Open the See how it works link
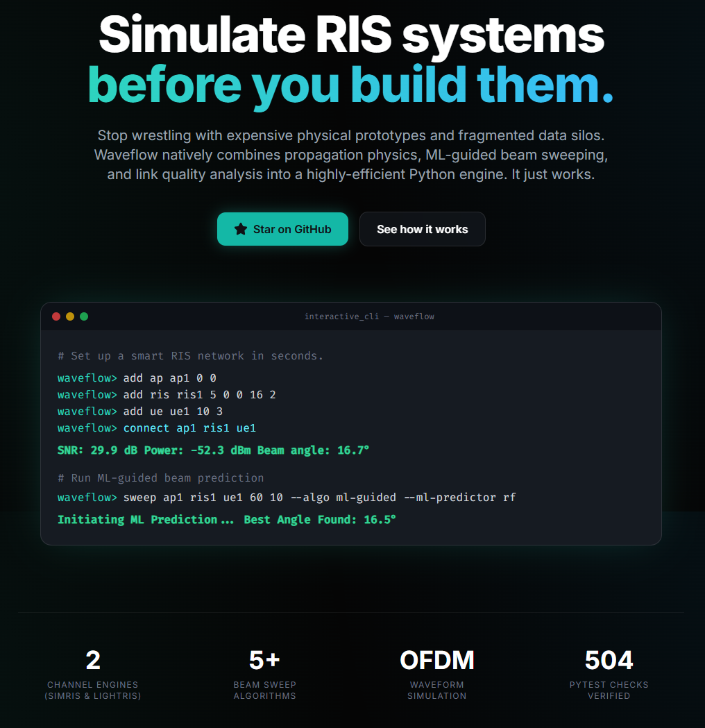Image resolution: width=705 pixels, height=728 pixels. tap(422, 229)
